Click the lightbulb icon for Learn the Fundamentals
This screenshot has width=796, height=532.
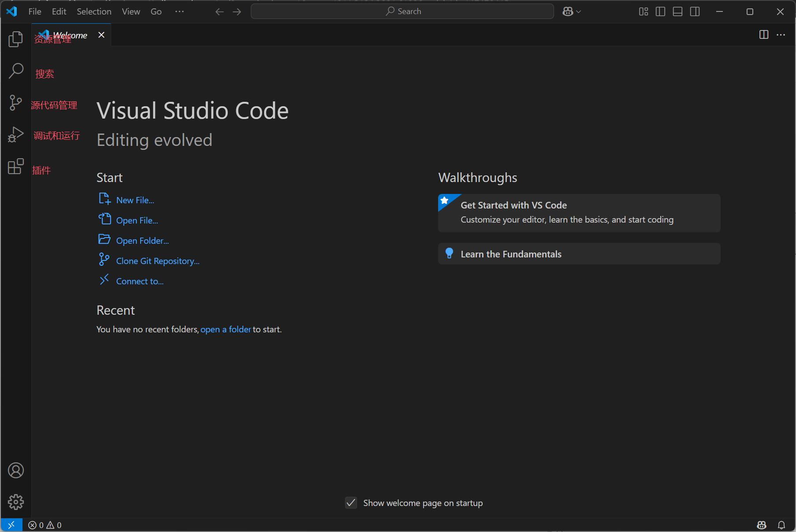coord(449,253)
